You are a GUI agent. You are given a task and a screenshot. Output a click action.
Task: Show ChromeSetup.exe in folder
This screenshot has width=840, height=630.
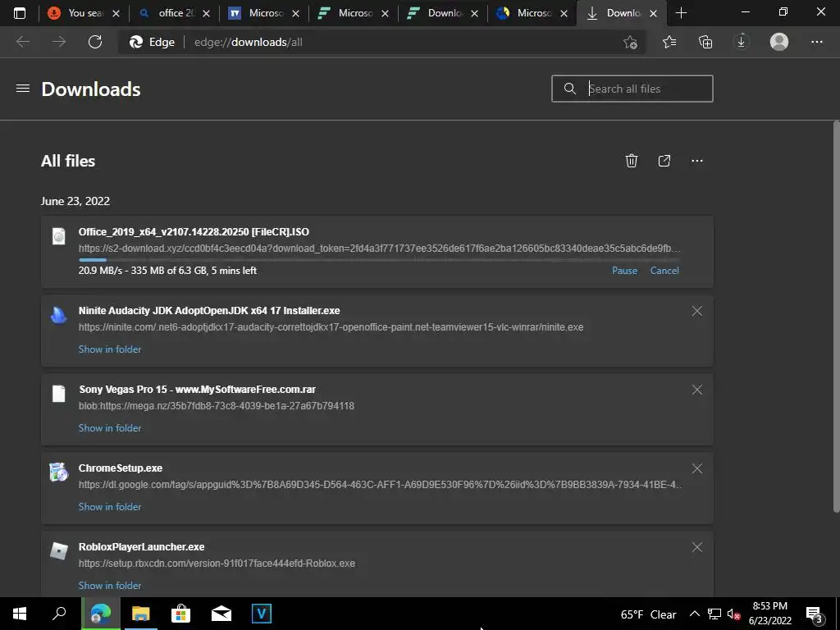click(x=110, y=507)
